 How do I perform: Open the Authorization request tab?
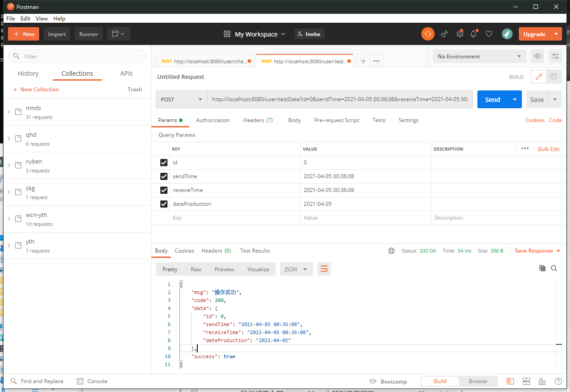point(213,120)
